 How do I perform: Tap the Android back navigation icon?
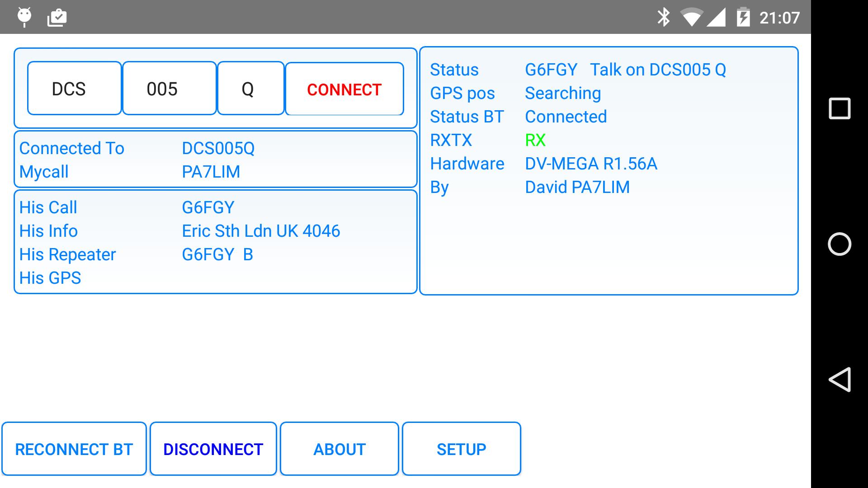[840, 380]
